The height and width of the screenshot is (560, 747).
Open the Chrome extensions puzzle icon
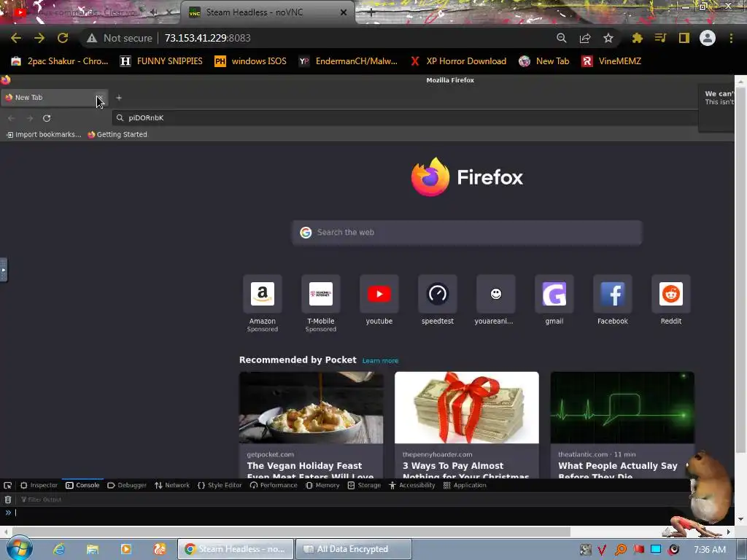[638, 38]
